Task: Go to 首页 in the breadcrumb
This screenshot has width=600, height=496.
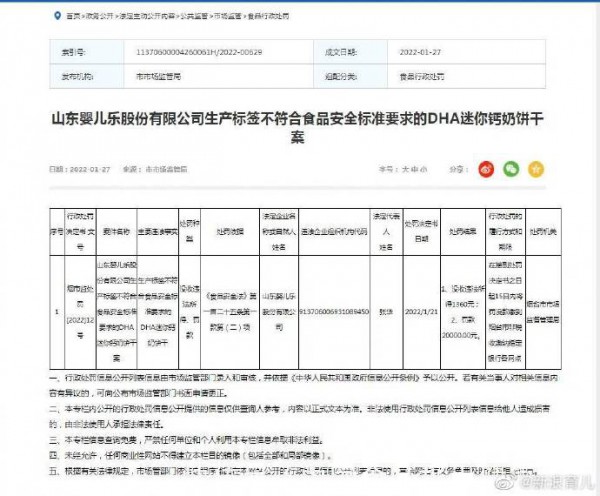Action: tap(73, 16)
